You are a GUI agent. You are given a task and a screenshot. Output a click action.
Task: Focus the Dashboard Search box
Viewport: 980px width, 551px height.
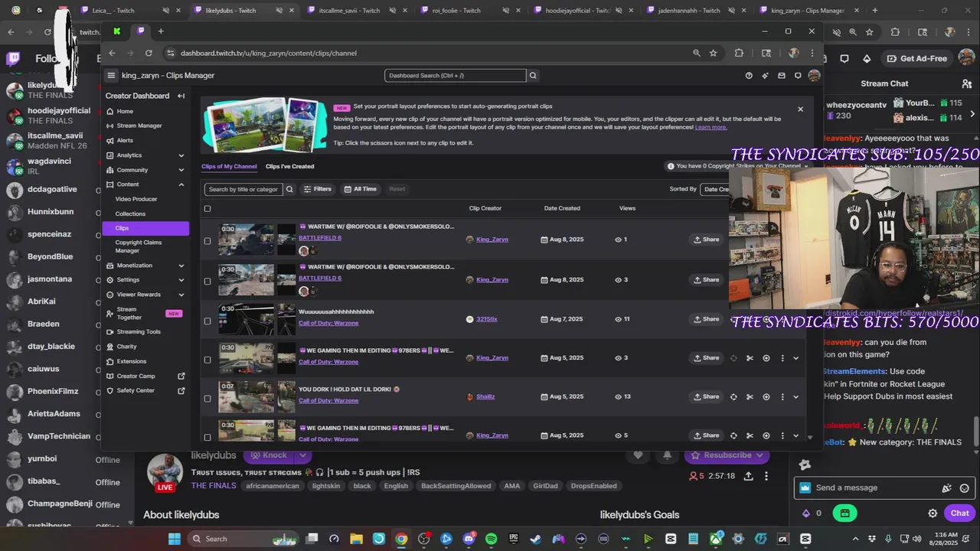(456, 75)
